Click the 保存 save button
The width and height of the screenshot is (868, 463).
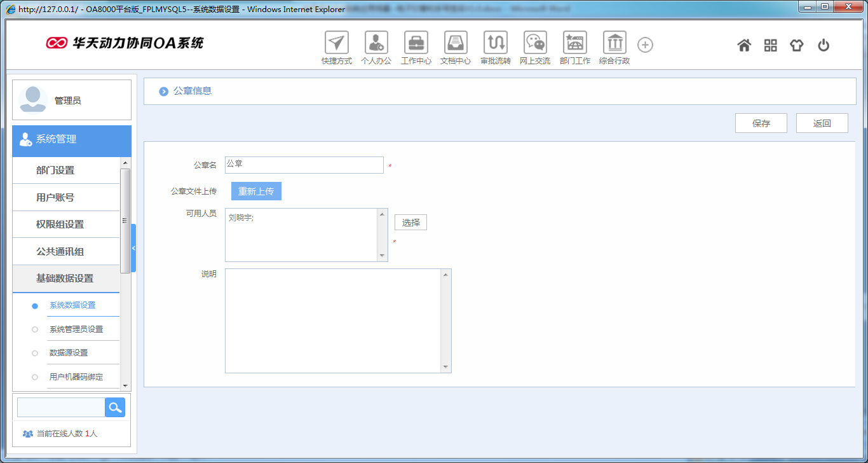[x=761, y=123]
